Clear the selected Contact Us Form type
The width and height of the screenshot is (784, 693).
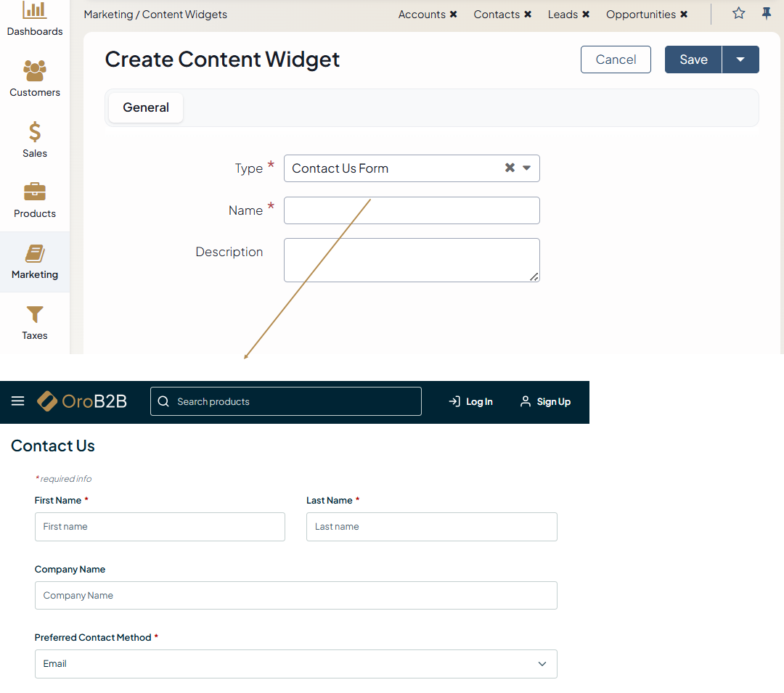point(510,168)
